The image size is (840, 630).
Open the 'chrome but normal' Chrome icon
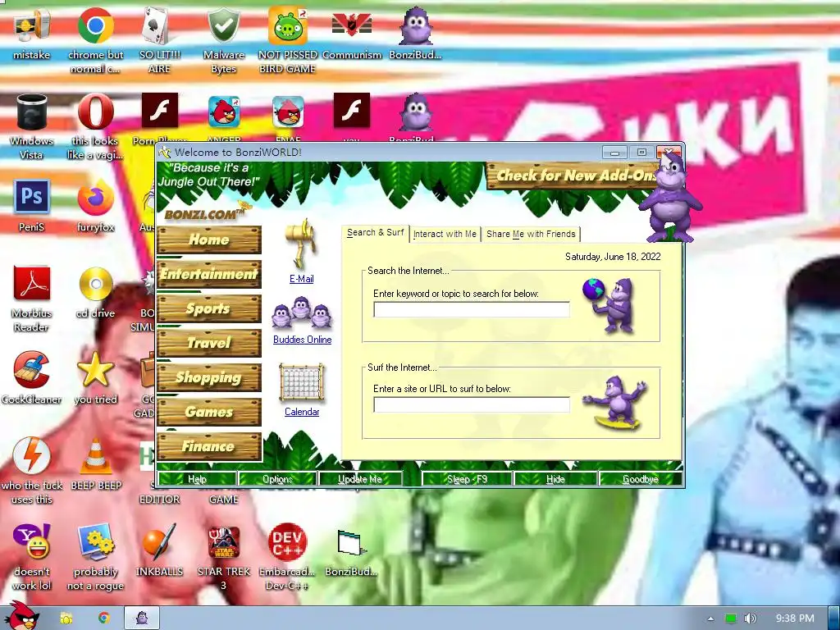pos(95,25)
